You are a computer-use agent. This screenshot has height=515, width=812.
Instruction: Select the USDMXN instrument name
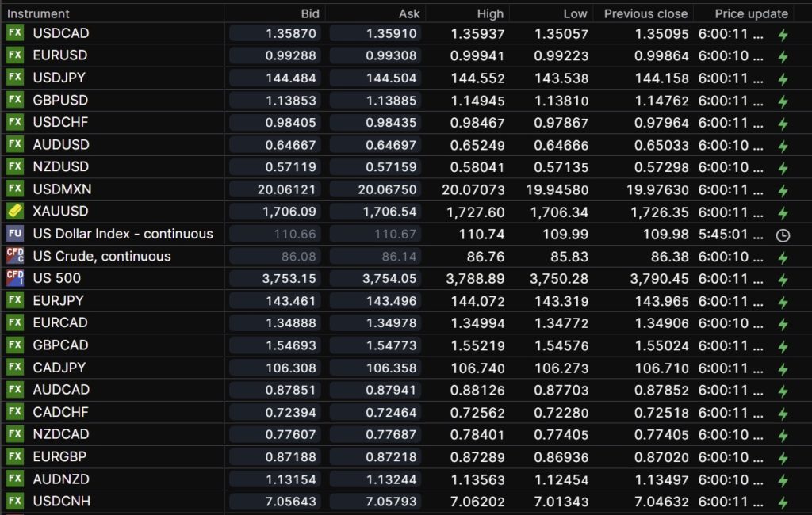(61, 189)
